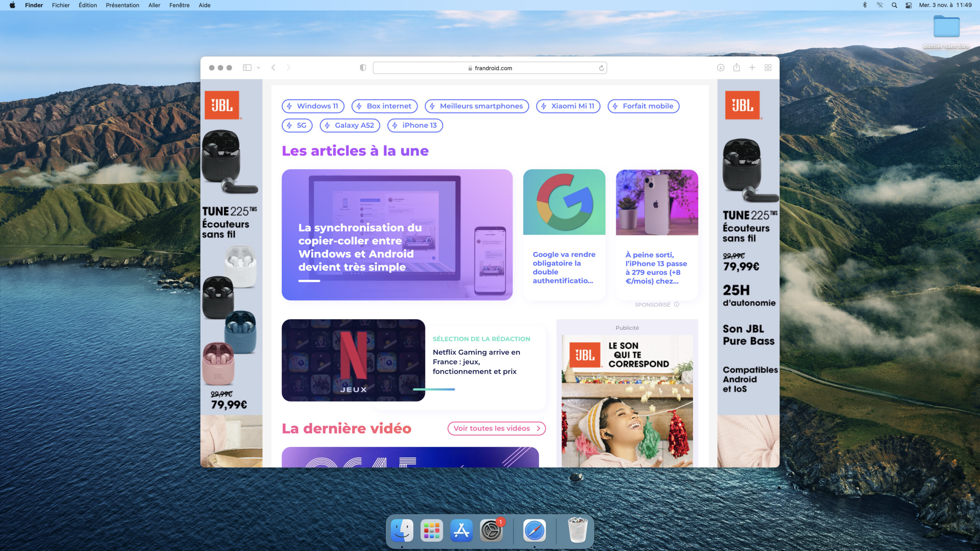Image resolution: width=980 pixels, height=551 pixels.
Task: Open the Google double authentication article thumbnail
Action: point(564,202)
